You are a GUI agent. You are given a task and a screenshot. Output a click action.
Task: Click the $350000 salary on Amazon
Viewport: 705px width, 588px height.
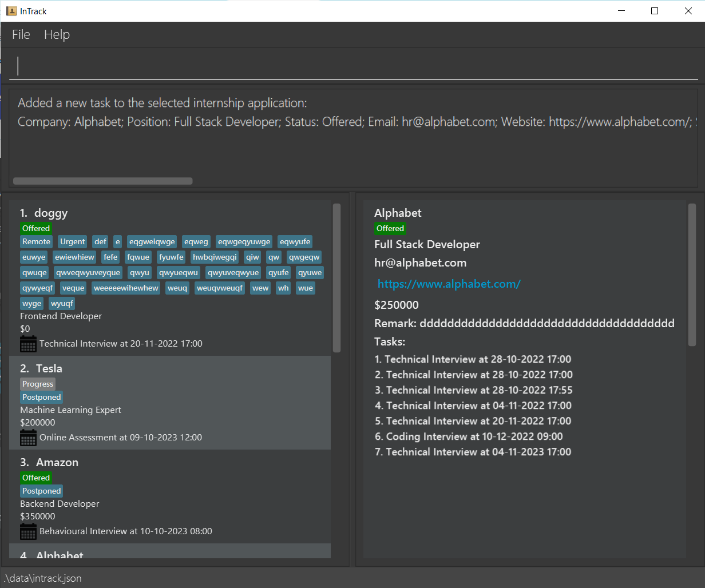coord(38,517)
